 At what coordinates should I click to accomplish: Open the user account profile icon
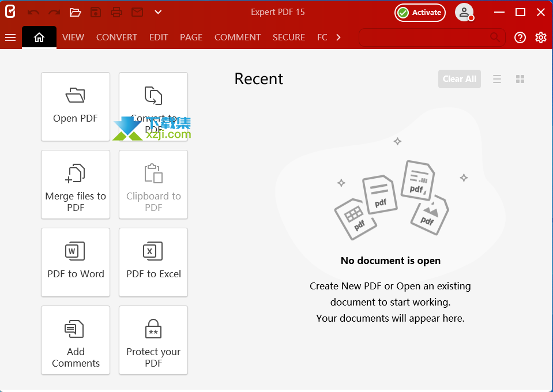click(x=464, y=13)
